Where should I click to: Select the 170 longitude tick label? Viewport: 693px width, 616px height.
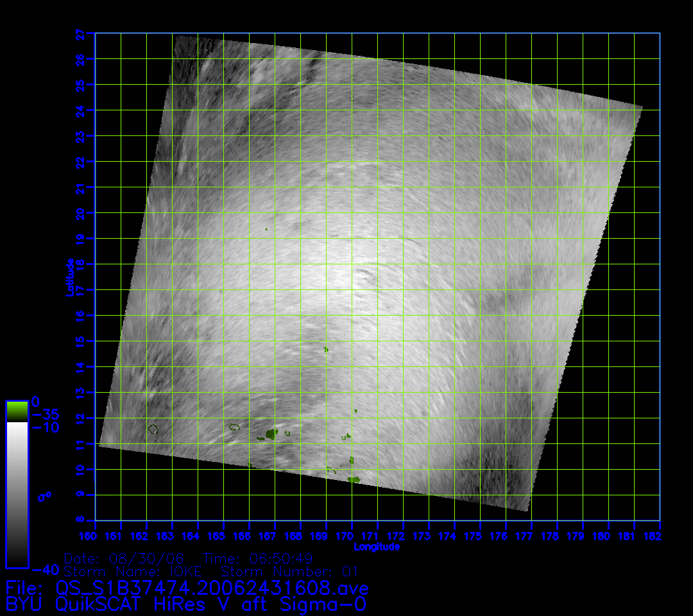pyautogui.click(x=351, y=535)
